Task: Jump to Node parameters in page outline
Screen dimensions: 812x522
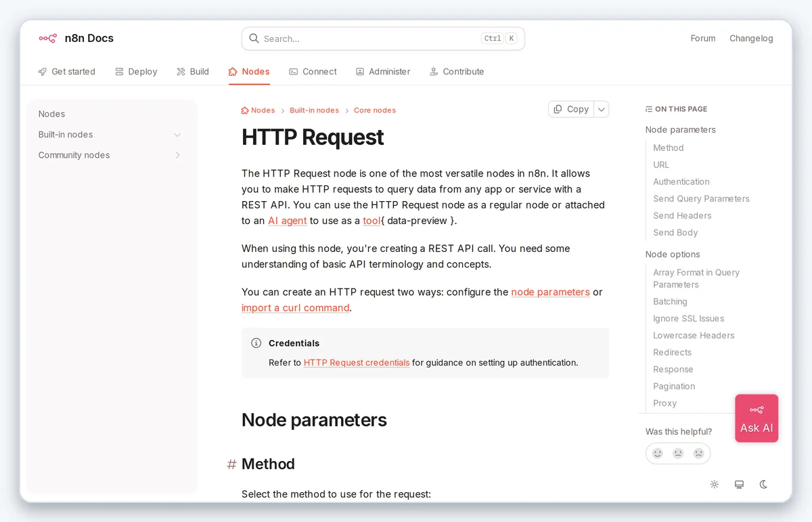Action: click(x=681, y=130)
